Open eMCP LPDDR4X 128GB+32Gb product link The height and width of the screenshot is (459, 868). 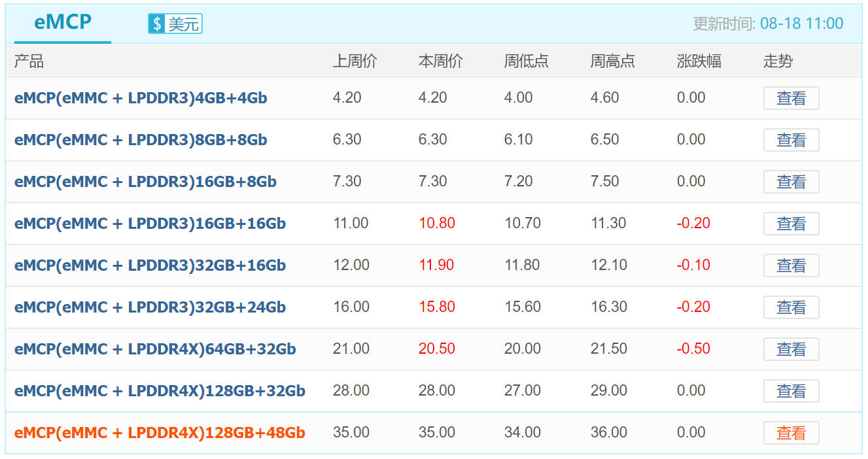pos(160,391)
